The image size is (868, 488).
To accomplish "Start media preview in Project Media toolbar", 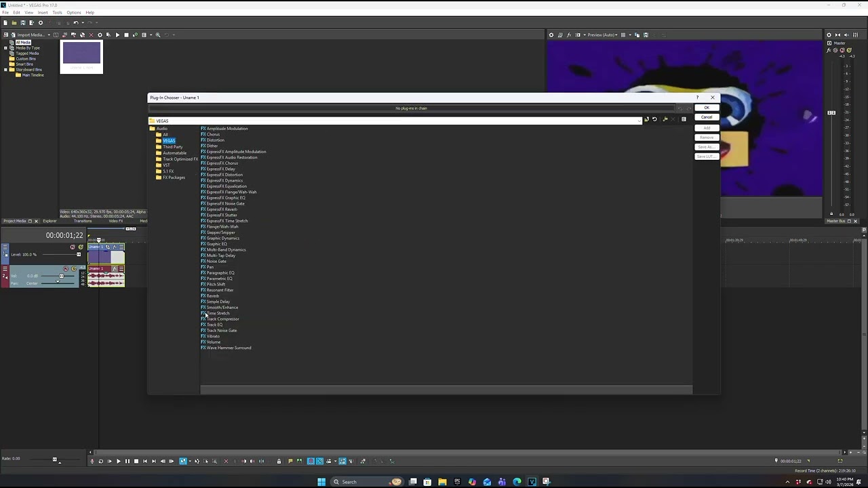I will (x=117, y=35).
